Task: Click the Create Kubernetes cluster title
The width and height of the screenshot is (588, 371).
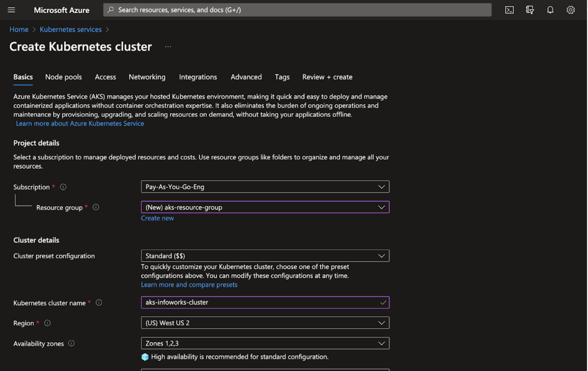Action: (x=80, y=47)
